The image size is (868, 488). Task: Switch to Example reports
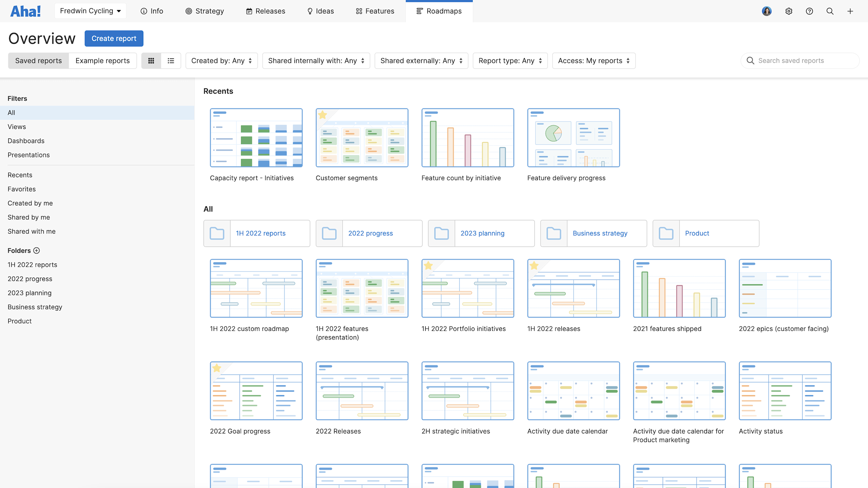point(103,60)
